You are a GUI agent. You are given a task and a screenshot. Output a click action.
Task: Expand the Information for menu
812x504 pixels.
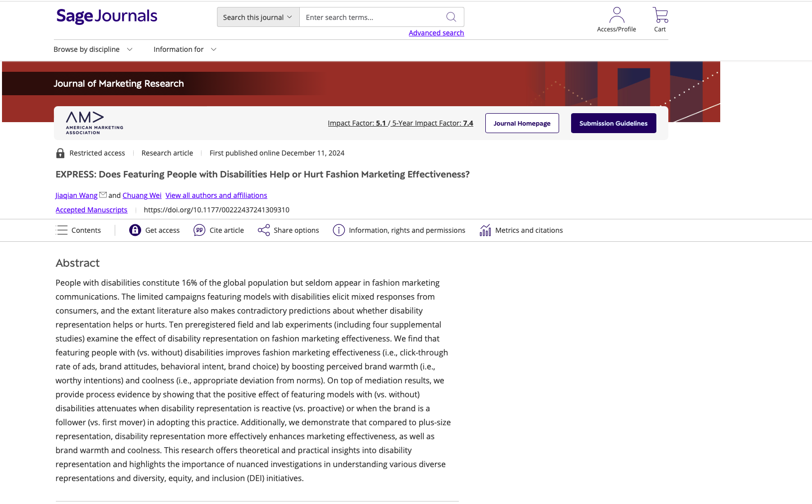184,49
